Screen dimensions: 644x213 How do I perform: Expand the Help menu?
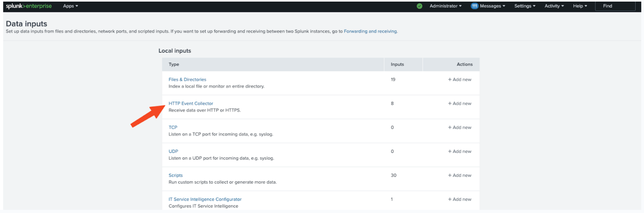click(580, 6)
